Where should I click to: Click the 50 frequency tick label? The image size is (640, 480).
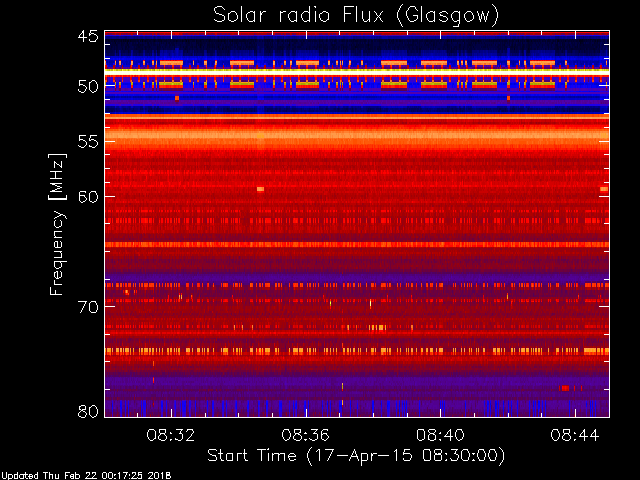coord(88,87)
